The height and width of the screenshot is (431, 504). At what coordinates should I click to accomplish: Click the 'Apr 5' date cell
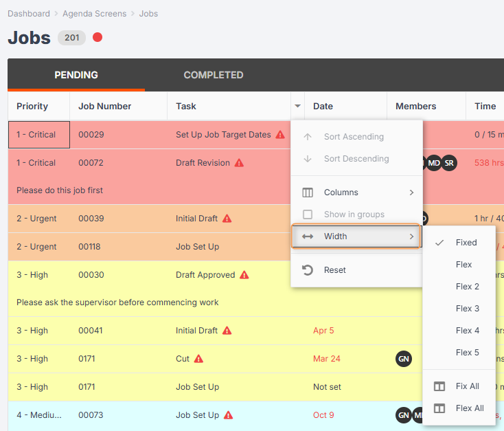(323, 331)
